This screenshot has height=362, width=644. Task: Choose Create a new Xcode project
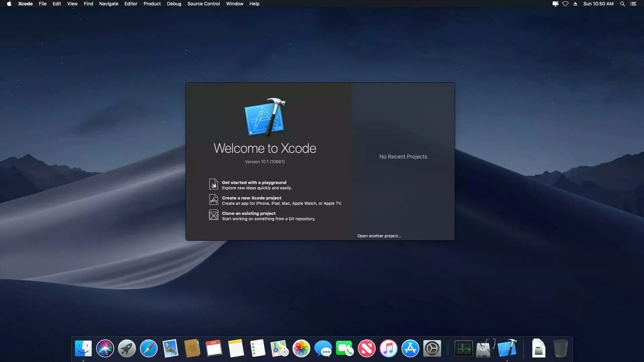[251, 198]
